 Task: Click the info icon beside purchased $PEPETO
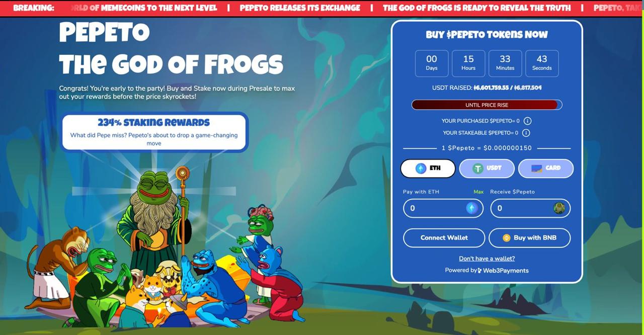(527, 121)
